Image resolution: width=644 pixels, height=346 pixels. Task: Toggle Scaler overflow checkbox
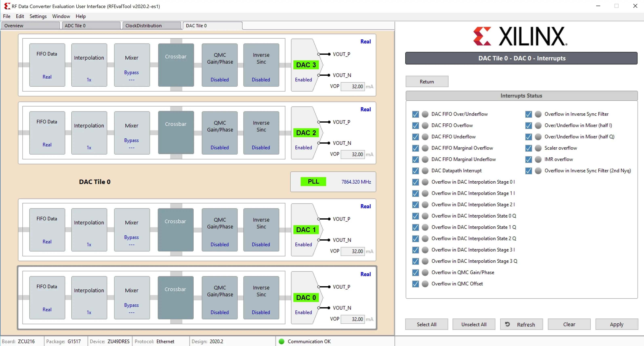tap(528, 148)
